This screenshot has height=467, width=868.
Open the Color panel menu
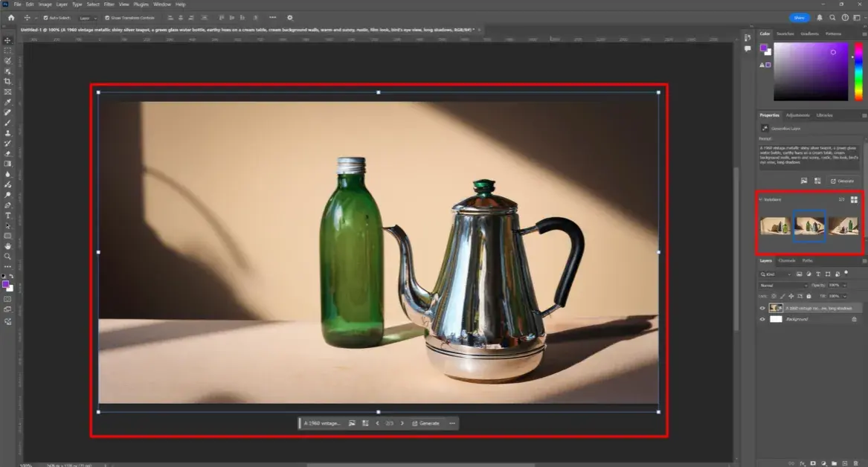pyautogui.click(x=864, y=33)
